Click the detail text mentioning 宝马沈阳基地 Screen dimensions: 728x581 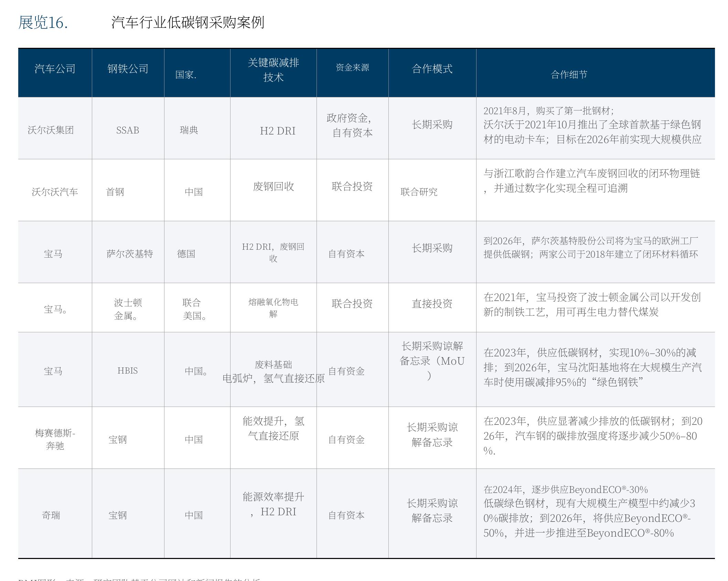click(x=592, y=367)
